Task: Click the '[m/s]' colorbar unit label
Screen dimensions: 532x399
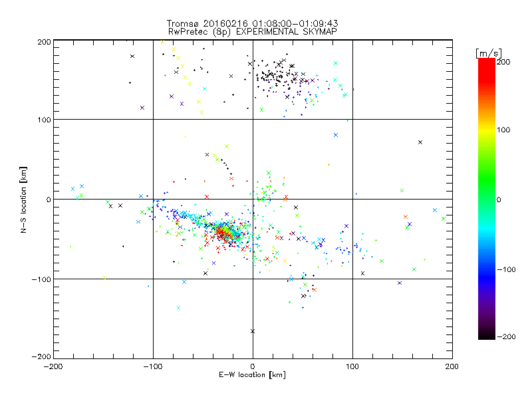Action: click(x=489, y=53)
